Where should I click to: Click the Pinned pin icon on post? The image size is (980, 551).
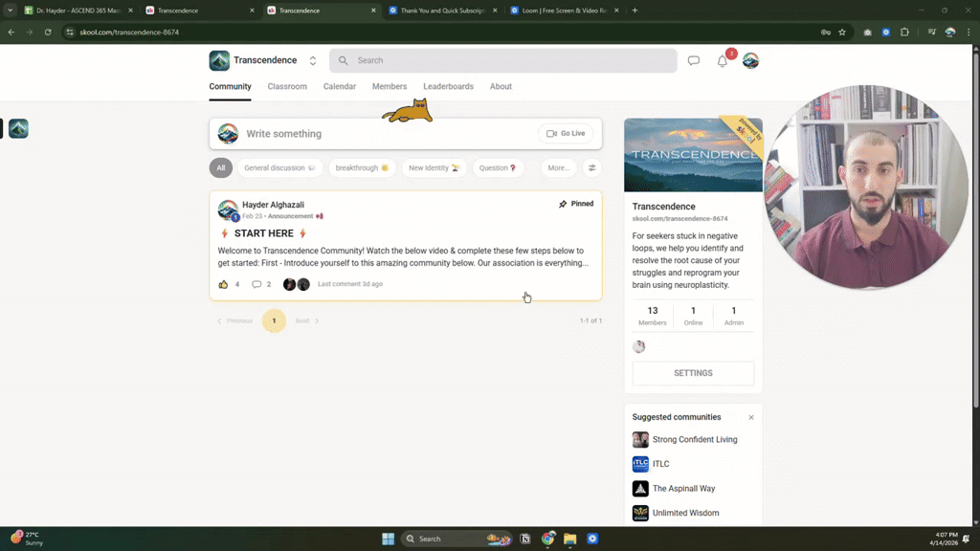click(563, 204)
